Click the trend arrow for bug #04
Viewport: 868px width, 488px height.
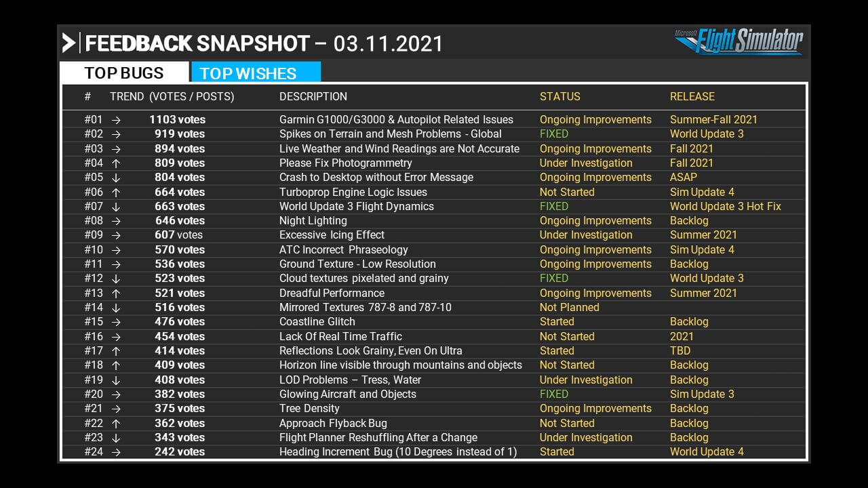pyautogui.click(x=116, y=163)
